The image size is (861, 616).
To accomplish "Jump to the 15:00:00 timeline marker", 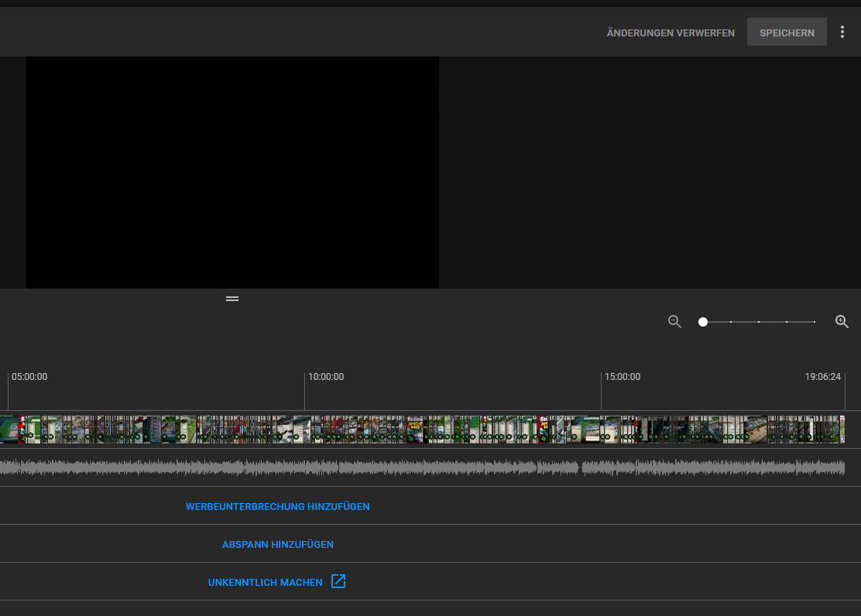I will click(x=623, y=377).
